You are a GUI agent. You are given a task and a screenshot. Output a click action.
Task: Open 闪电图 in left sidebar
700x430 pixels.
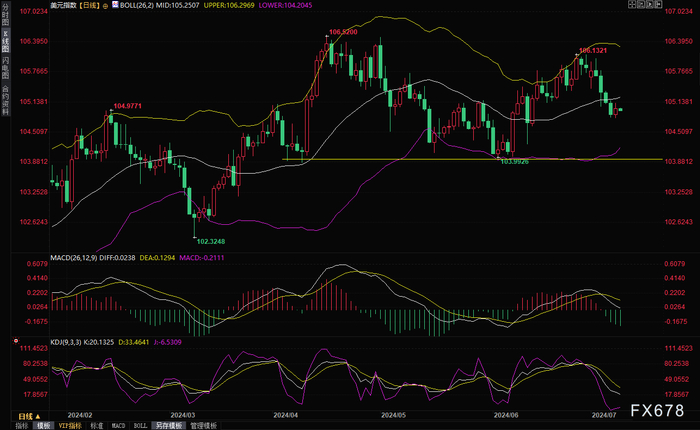[5, 68]
